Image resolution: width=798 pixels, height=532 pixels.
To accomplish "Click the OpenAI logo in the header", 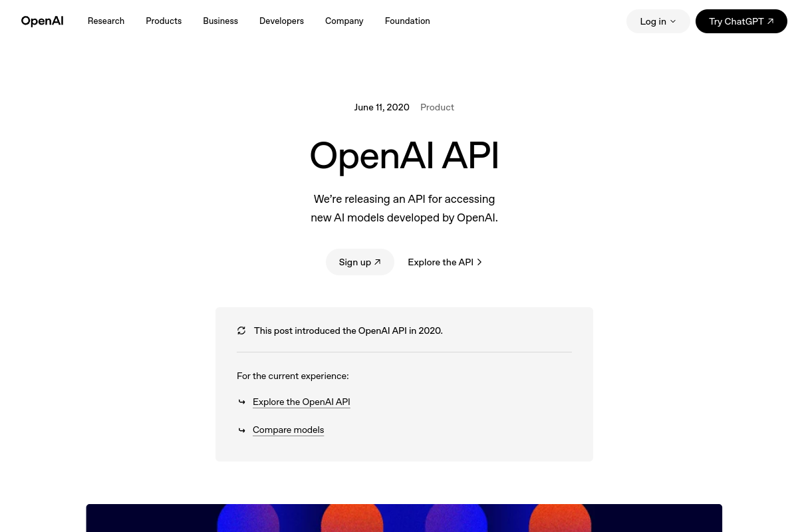I will pyautogui.click(x=42, y=21).
